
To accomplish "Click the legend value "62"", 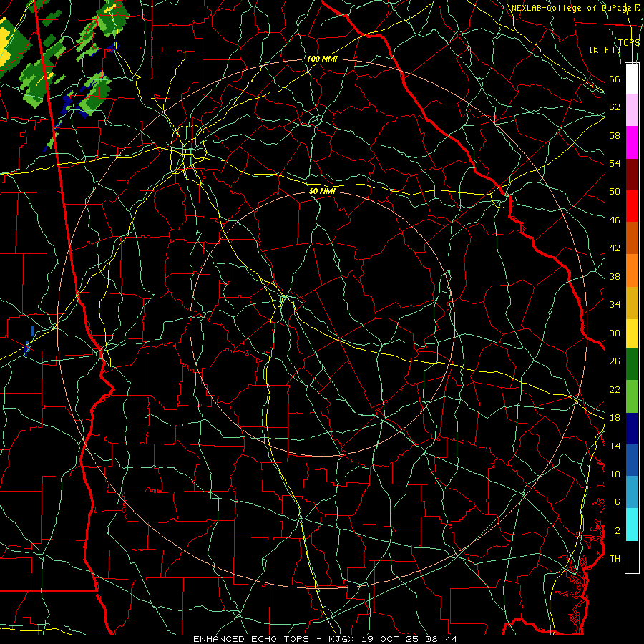I will click(x=615, y=107).
